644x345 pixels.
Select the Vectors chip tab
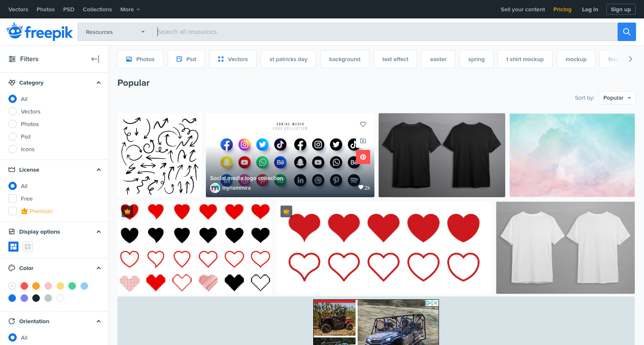point(233,59)
